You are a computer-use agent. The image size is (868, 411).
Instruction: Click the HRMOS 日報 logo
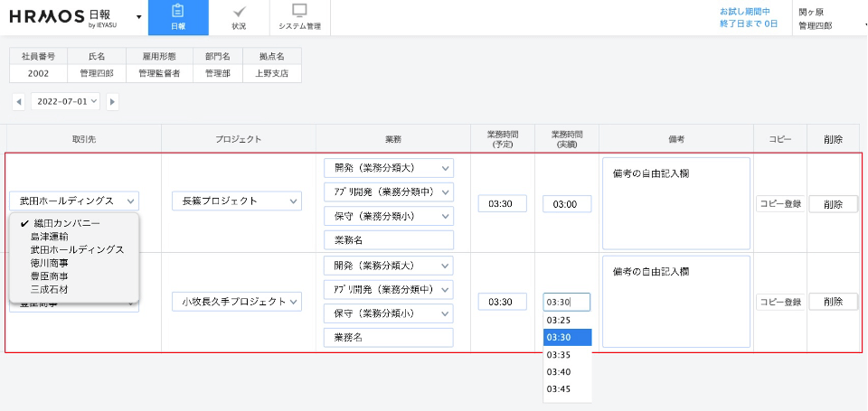click(61, 17)
